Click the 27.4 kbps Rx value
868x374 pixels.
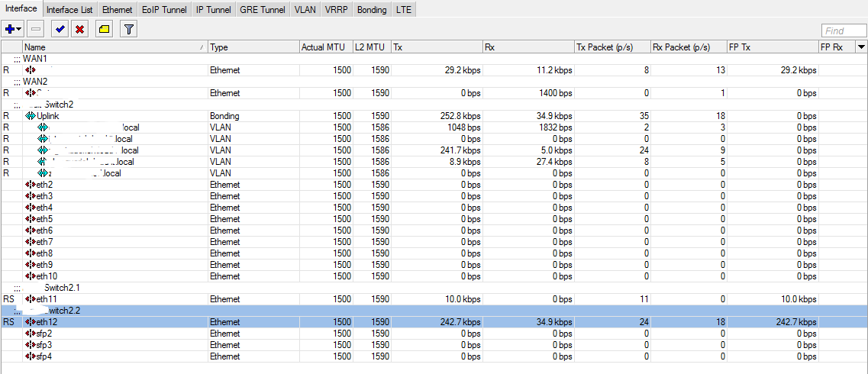click(553, 162)
